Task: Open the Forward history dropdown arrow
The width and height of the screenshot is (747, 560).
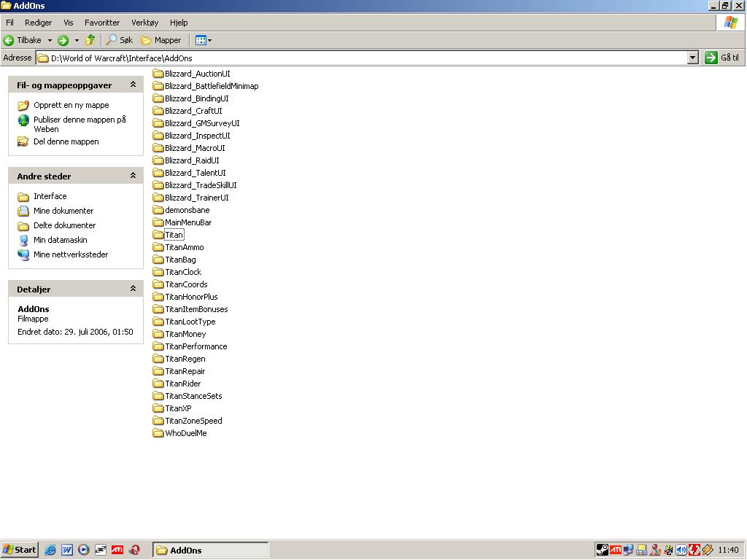Action: tap(77, 41)
